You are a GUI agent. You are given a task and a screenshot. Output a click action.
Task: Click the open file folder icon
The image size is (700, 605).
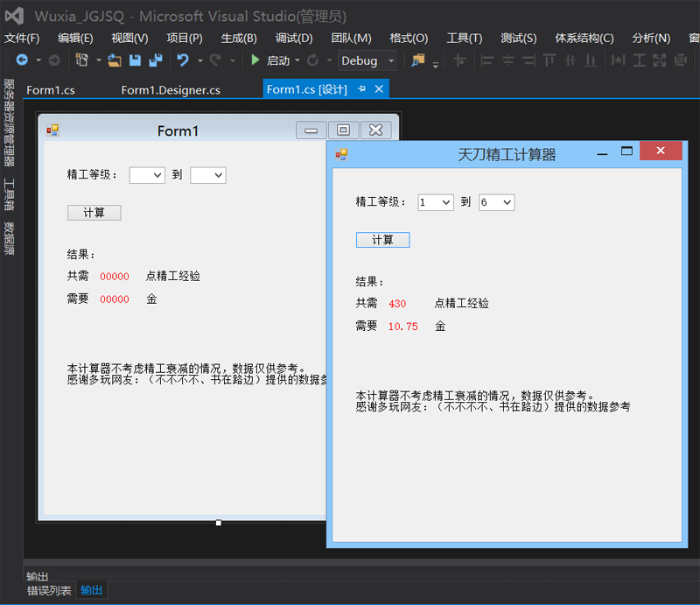[x=114, y=60]
